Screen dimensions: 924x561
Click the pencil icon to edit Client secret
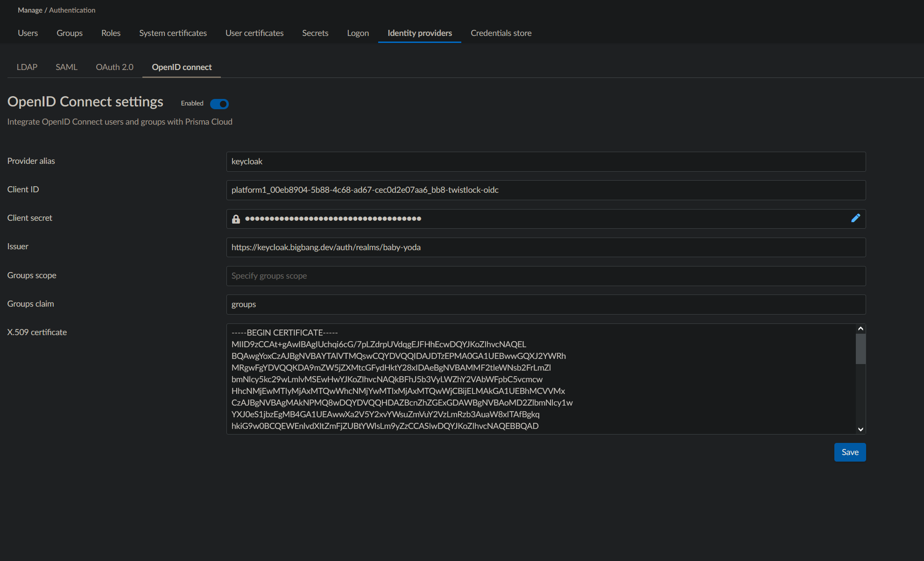(855, 217)
